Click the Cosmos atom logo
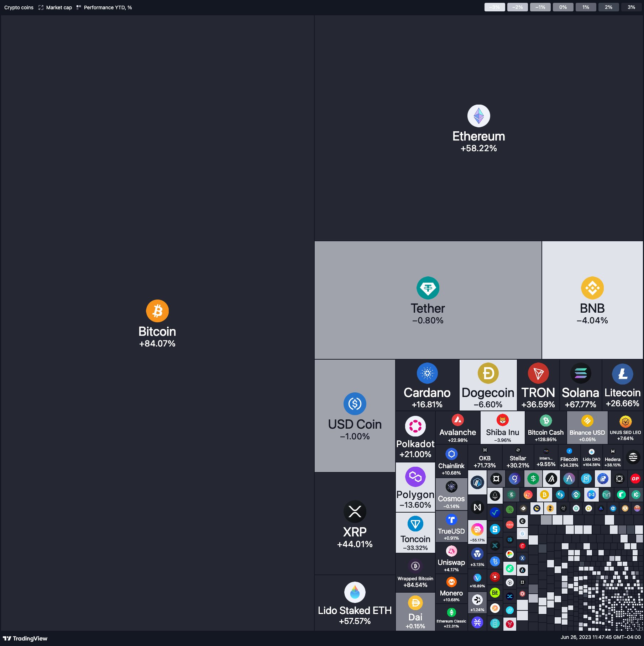The height and width of the screenshot is (646, 644). click(x=451, y=487)
